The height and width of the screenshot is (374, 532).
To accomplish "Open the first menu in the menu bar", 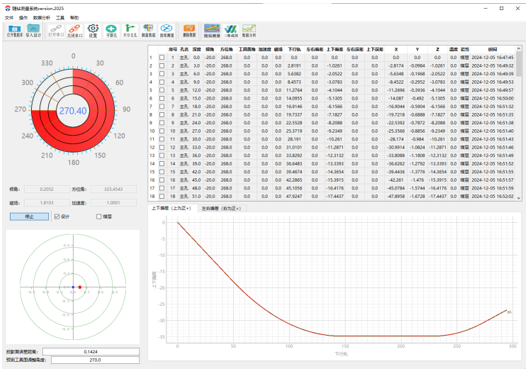I will pos(9,18).
